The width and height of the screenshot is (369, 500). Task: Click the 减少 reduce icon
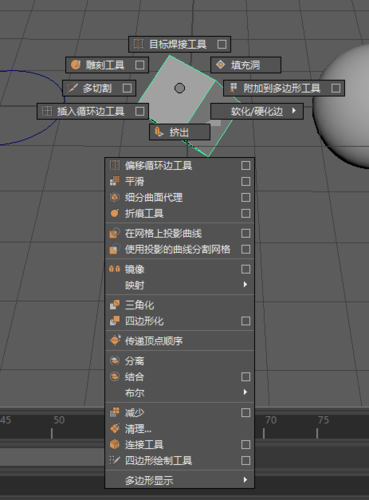(115, 412)
